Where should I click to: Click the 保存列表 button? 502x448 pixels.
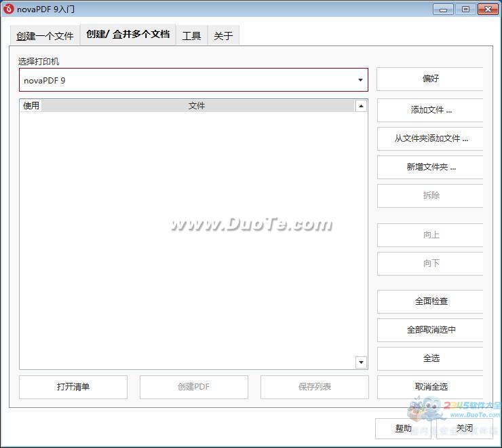point(314,387)
